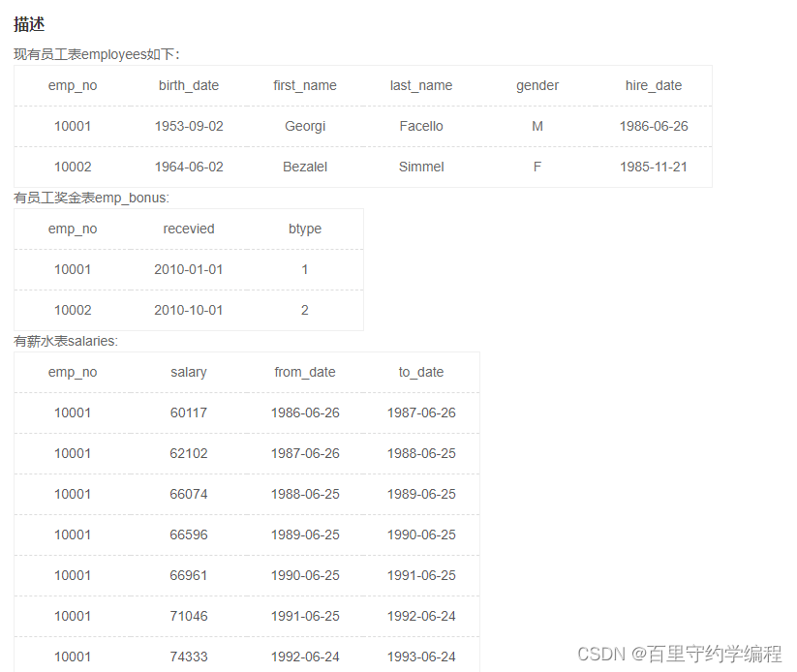Select salary value 60117
Viewport: 797px width, 672px height.
189,412
